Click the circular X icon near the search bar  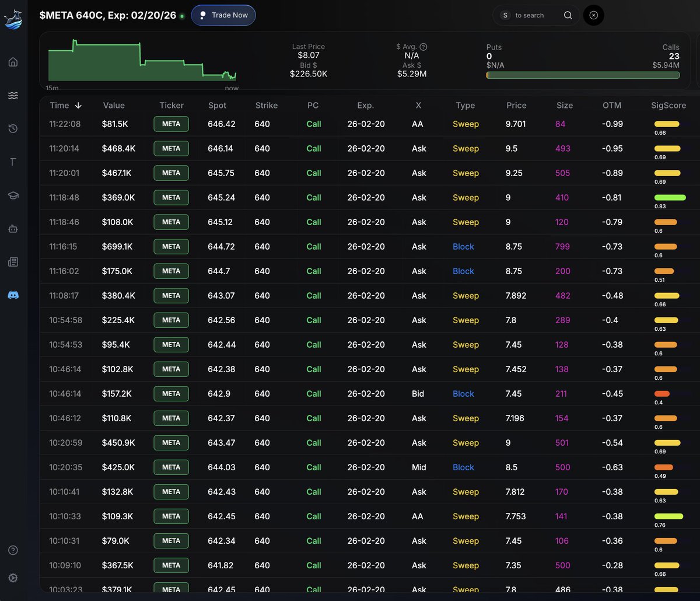[x=593, y=15]
